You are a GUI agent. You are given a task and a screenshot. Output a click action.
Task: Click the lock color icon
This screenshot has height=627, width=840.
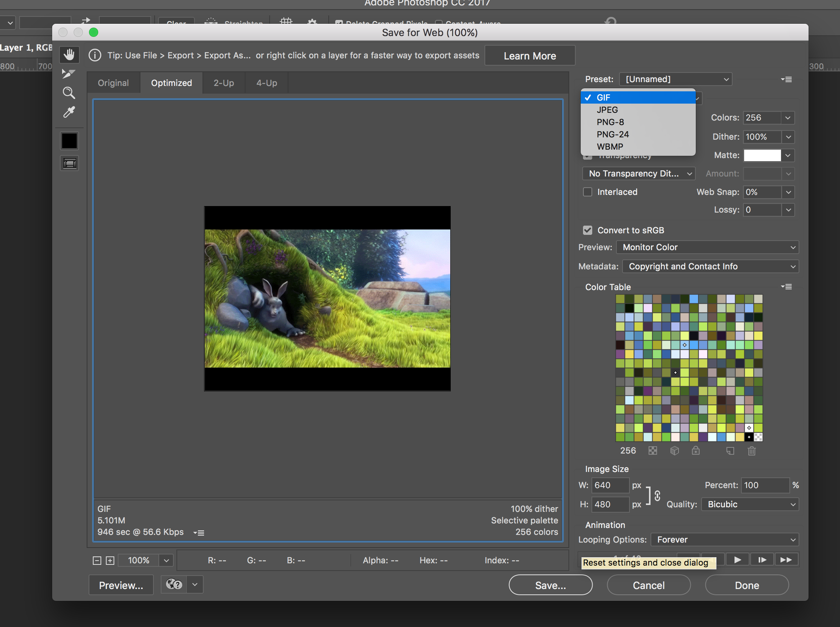[x=696, y=450]
